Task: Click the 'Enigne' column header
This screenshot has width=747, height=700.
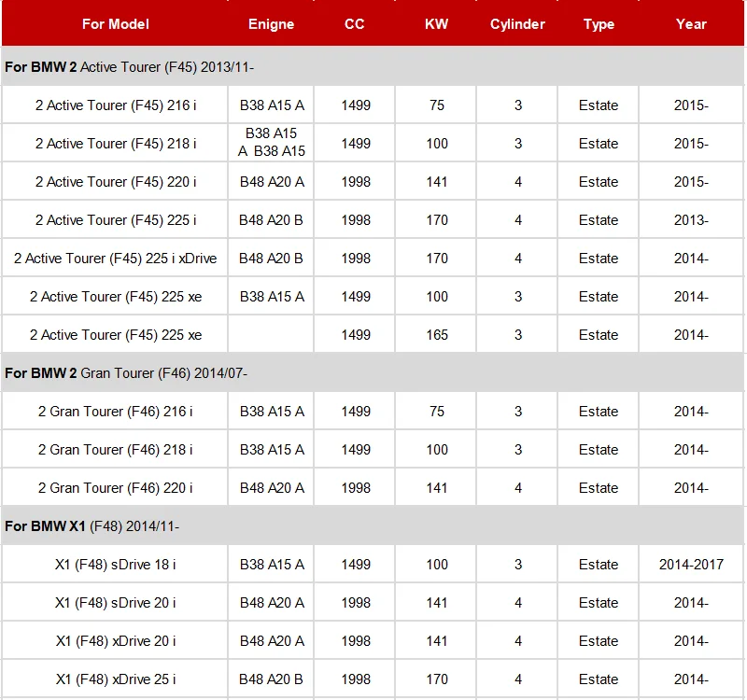Action: [271, 24]
